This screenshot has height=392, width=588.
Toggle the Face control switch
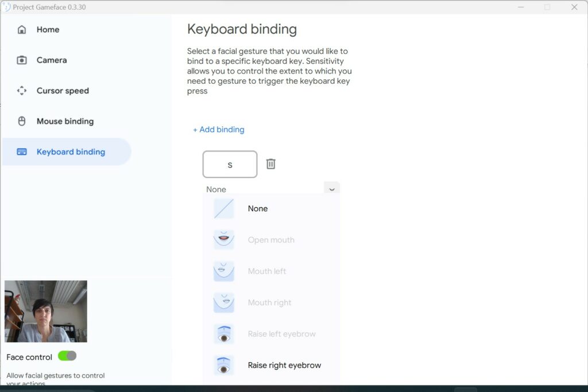point(67,356)
